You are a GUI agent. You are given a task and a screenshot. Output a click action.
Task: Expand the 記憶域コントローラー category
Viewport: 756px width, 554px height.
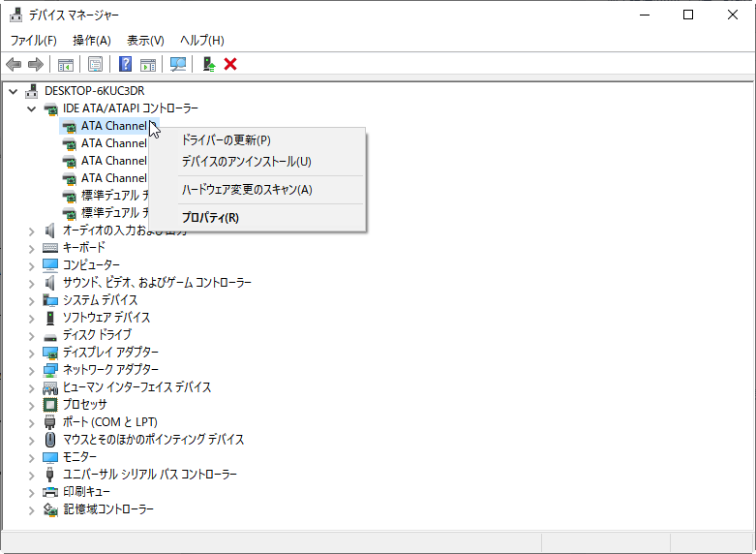(x=32, y=510)
